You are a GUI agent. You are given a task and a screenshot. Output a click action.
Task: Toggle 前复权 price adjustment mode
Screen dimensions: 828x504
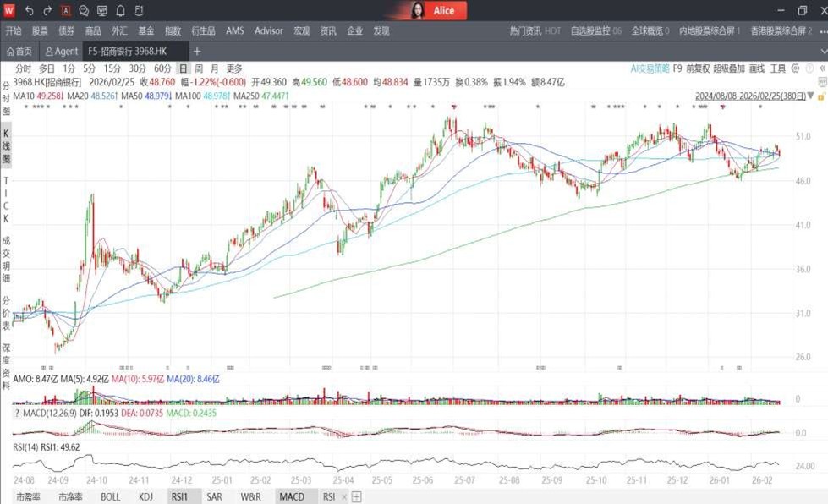click(x=698, y=68)
